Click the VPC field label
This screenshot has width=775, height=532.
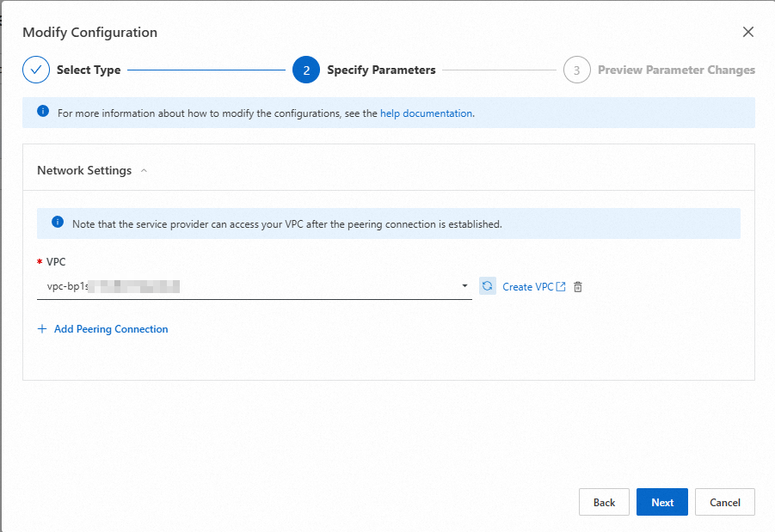pyautogui.click(x=56, y=262)
